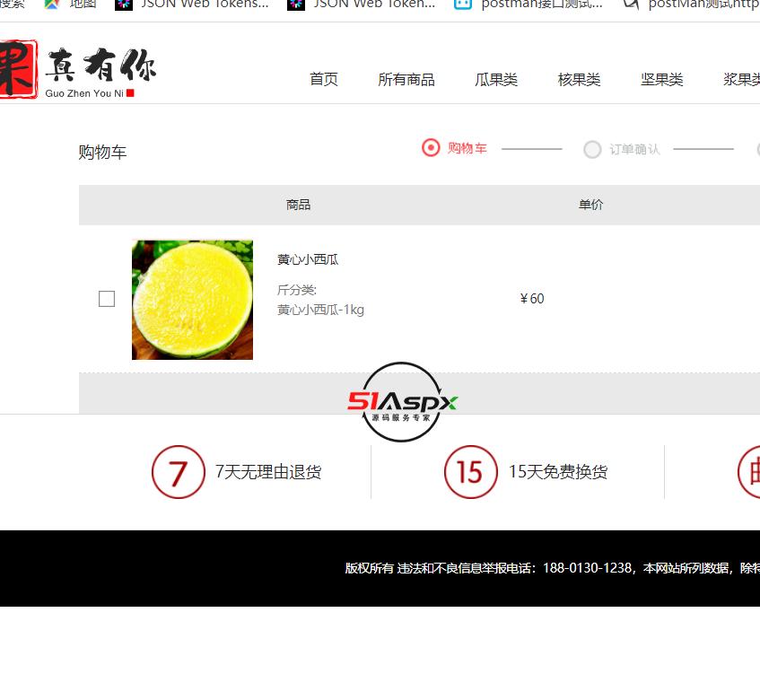
Task: Select the 购物车 step indicator
Action: pyautogui.click(x=455, y=148)
